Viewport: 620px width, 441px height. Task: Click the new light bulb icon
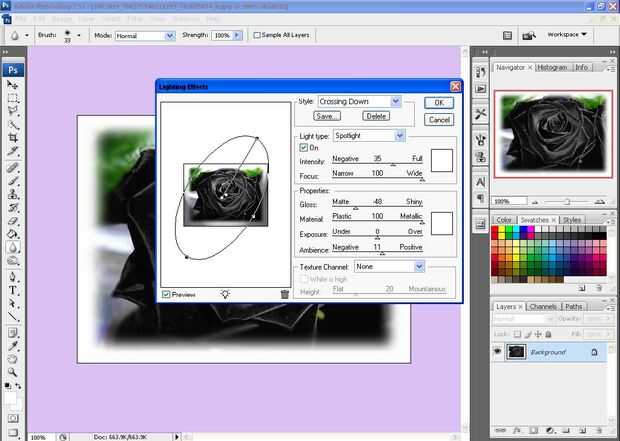point(225,294)
